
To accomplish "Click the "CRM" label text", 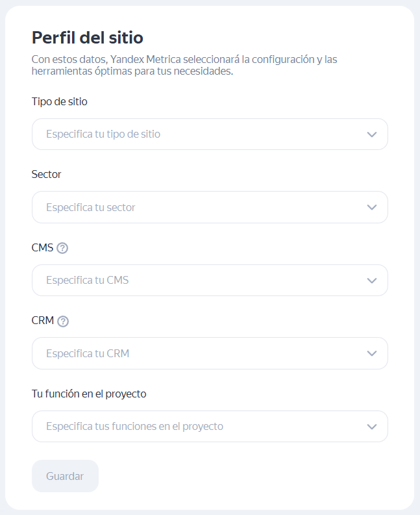I will (42, 320).
